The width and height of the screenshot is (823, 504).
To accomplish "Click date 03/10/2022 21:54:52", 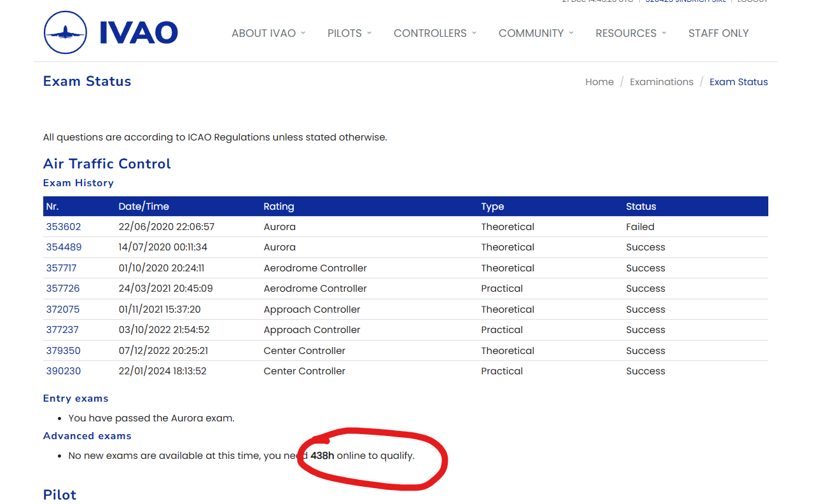I will pos(164,330).
